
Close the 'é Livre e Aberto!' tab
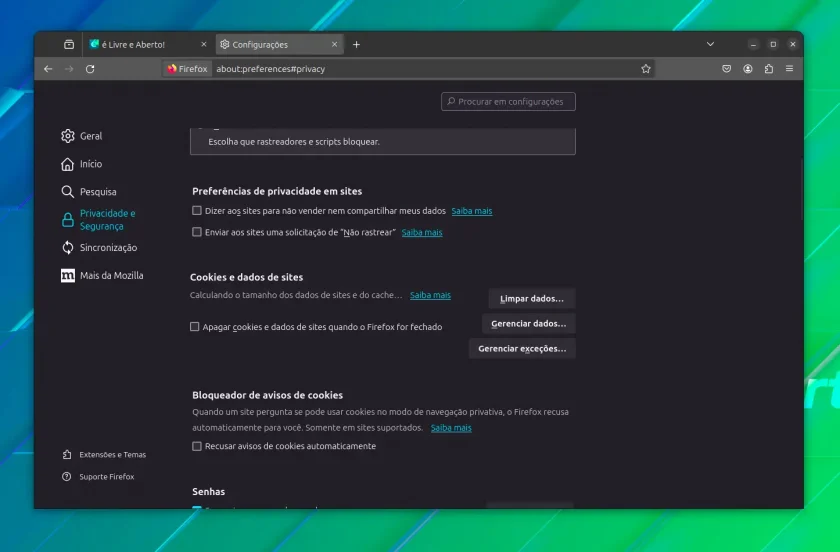point(204,44)
